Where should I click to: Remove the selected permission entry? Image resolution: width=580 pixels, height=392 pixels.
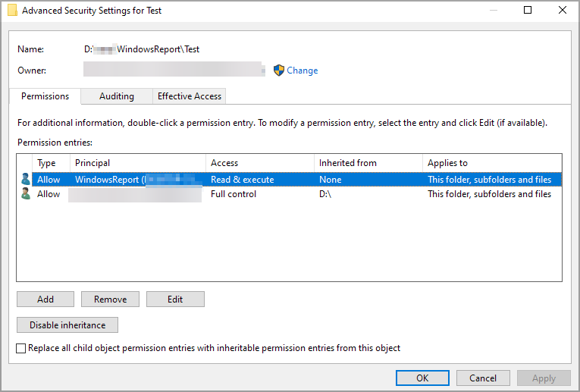(110, 299)
